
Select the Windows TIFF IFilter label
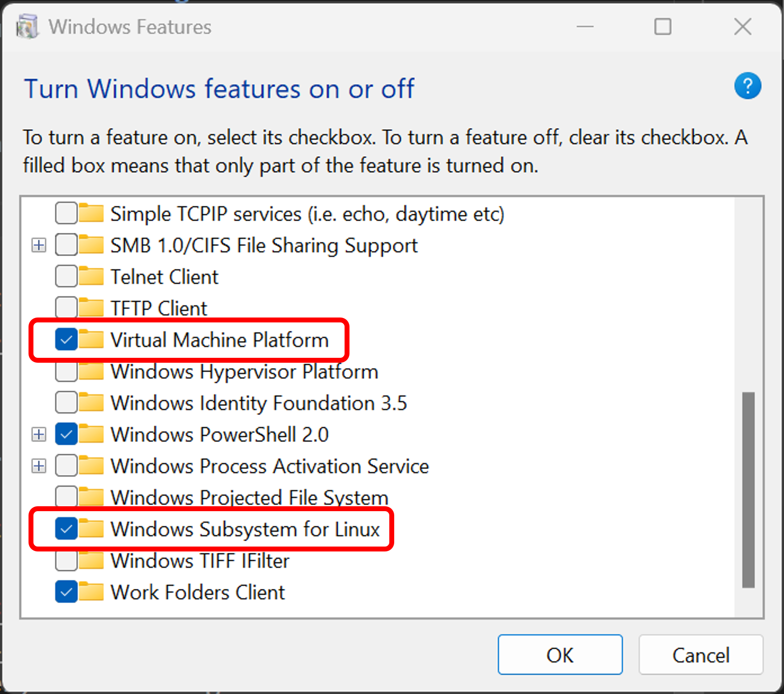click(x=200, y=561)
